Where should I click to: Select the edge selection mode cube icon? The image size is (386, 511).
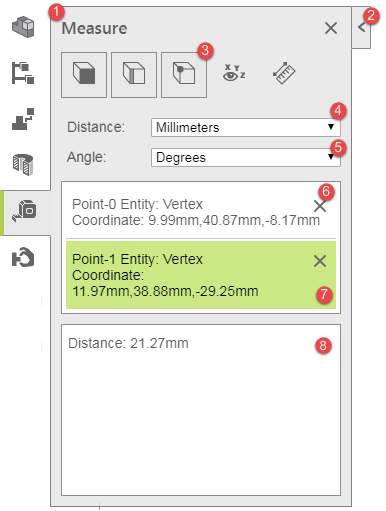[134, 74]
